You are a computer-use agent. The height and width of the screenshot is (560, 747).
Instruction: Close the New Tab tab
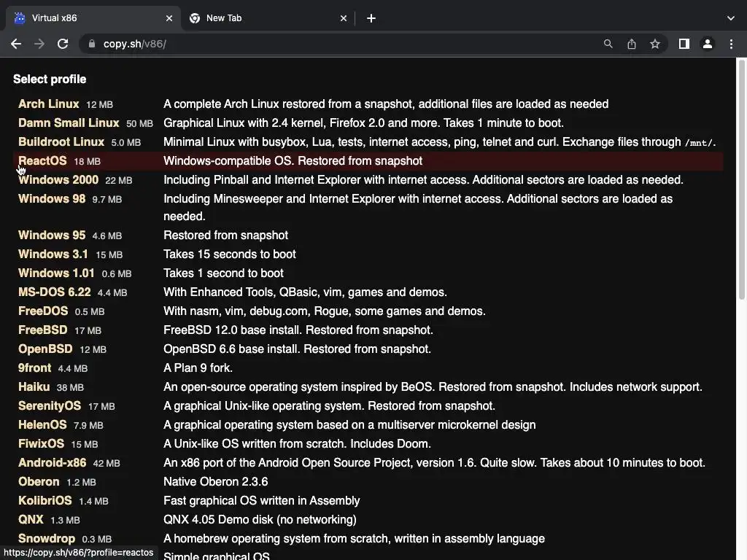click(344, 18)
